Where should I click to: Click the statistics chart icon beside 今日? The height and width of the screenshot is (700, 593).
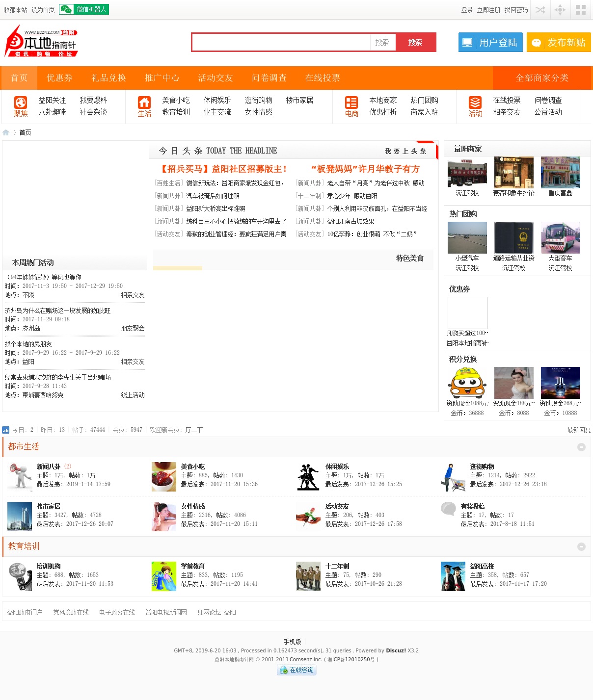(6, 430)
